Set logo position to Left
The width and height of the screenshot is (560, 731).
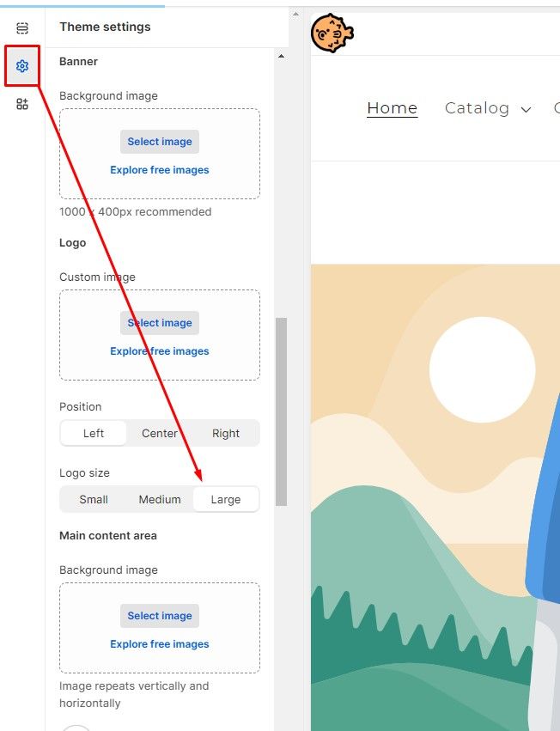[94, 433]
